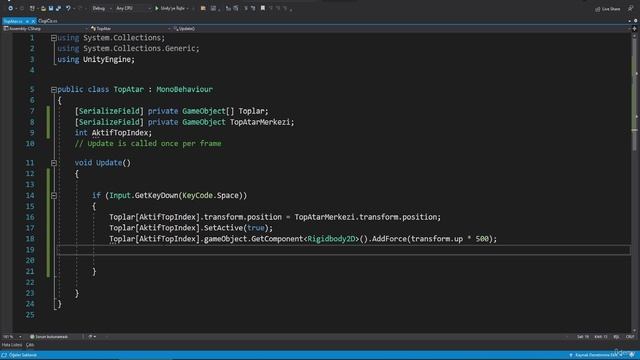Screen dimensions: 640x360
Task: Click the comment selection toolbar icon
Action: tap(228, 8)
